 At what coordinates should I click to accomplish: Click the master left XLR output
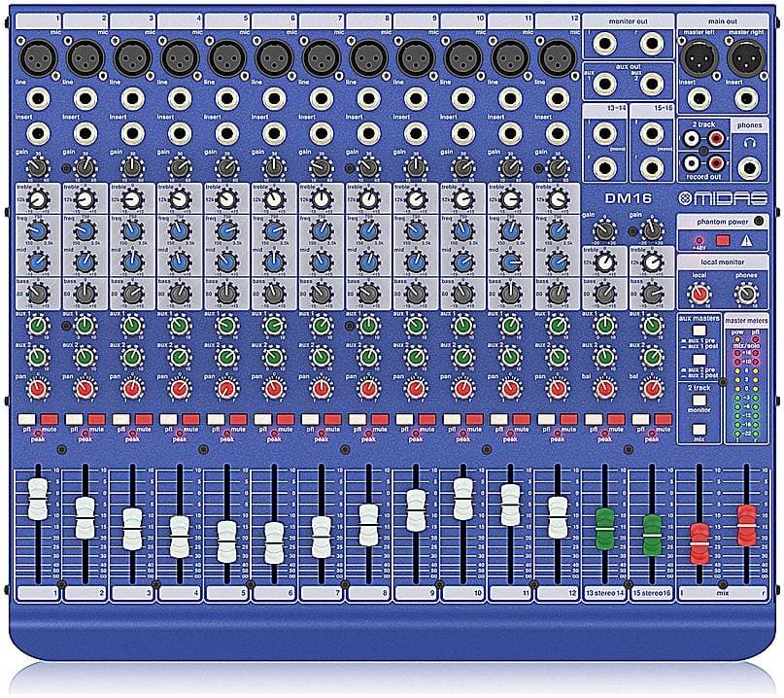pyautogui.click(x=699, y=57)
